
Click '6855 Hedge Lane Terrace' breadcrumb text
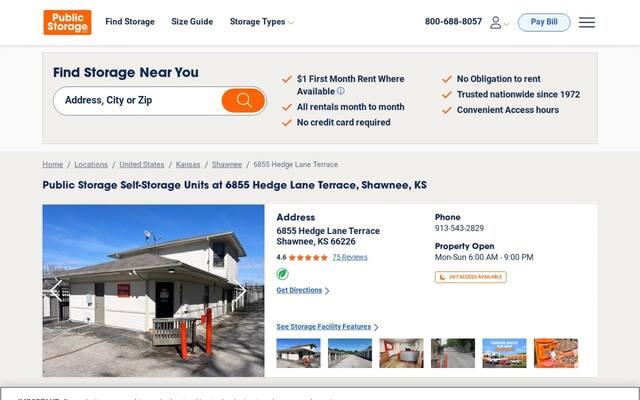coord(296,164)
